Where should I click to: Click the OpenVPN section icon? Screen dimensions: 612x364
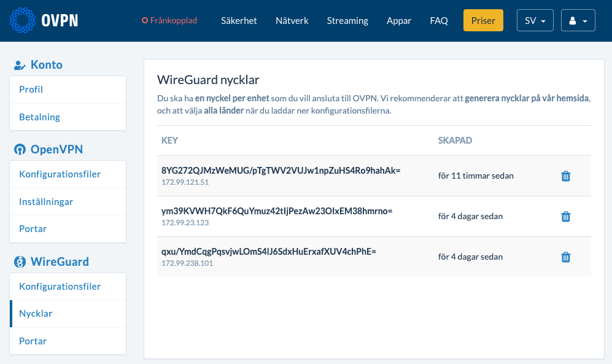point(20,149)
